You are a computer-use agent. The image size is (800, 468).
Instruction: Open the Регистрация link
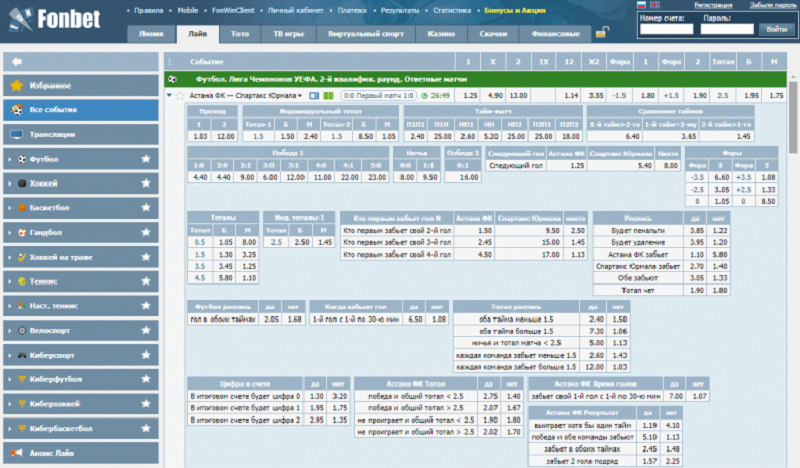click(x=713, y=5)
